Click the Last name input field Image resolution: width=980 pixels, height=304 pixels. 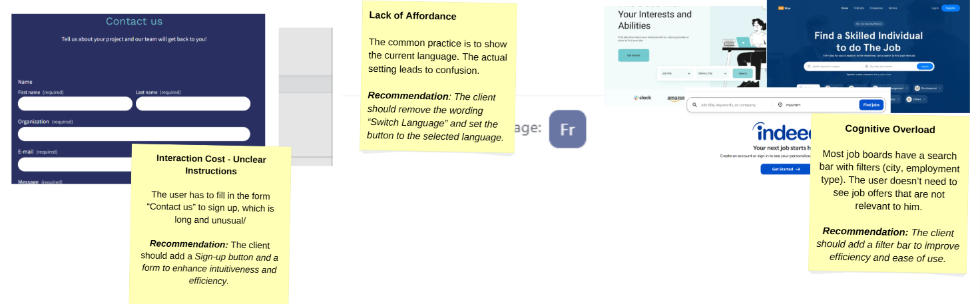(x=192, y=104)
